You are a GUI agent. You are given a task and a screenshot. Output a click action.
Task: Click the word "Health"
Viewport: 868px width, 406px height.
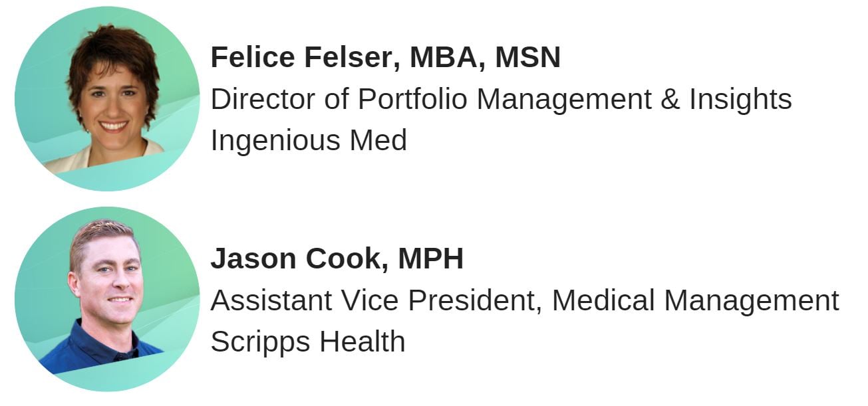click(x=362, y=342)
